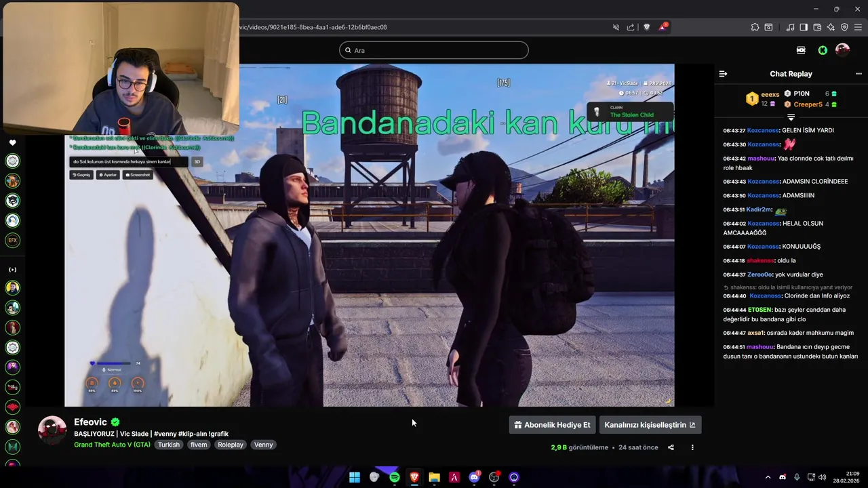
Task: Open the Windows Start button
Action: coord(355,477)
